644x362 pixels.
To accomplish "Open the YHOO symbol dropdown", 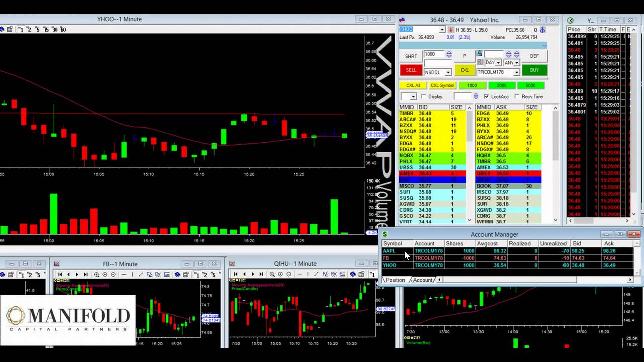I will (442, 29).
